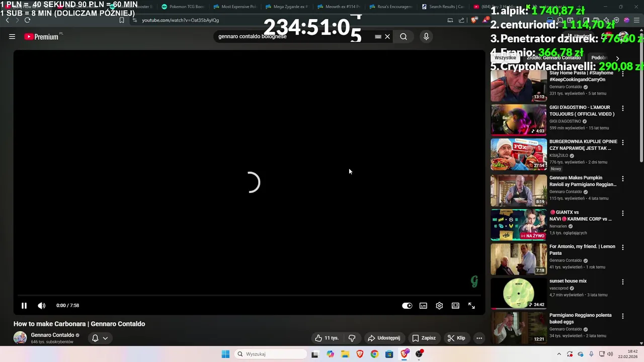Open 'Parmigiano Reggiano polenta baked eggs' video
Screen dimensions: 644x362
coord(519,328)
